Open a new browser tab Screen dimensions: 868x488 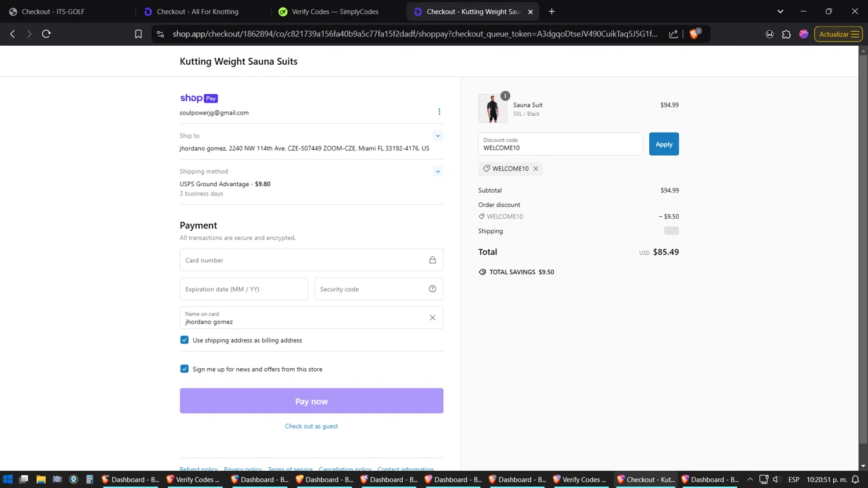pos(551,12)
